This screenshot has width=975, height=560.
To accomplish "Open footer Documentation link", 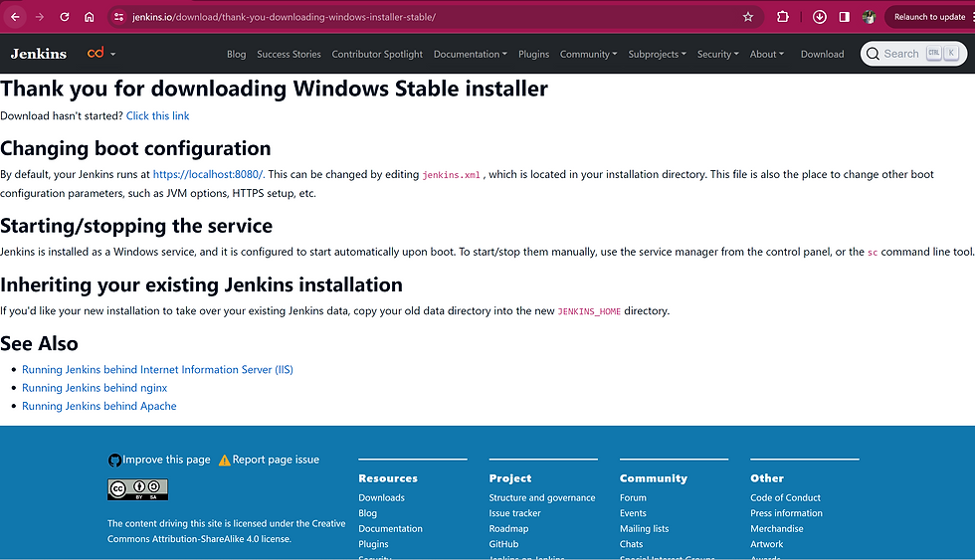I will click(390, 528).
